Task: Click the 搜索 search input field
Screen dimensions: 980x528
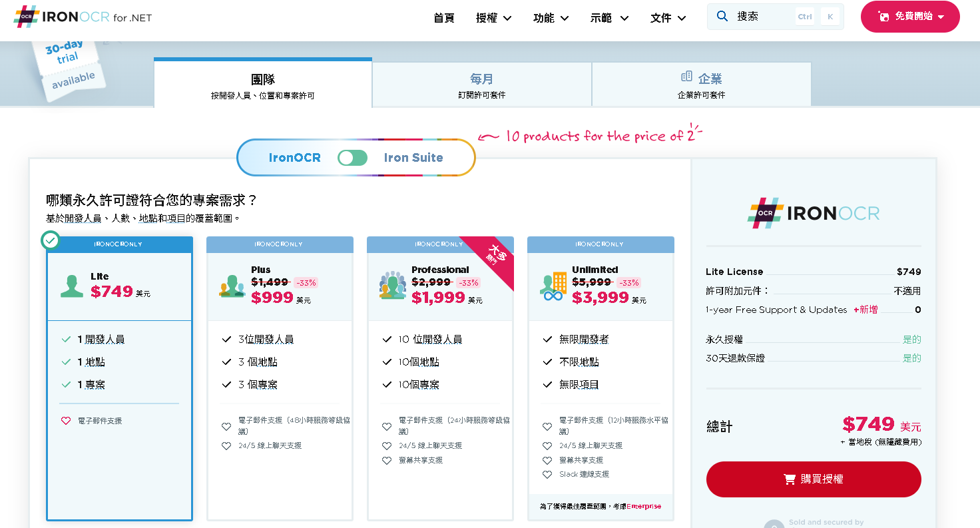Action: [762, 17]
